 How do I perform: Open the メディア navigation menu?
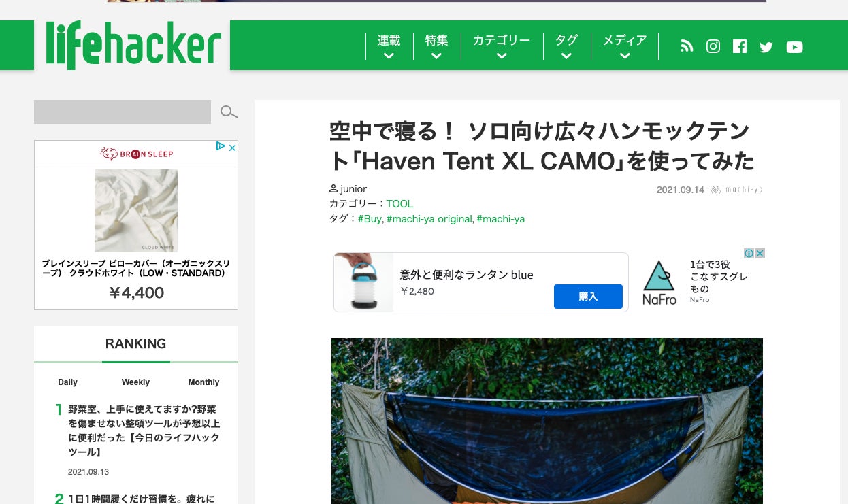[625, 46]
